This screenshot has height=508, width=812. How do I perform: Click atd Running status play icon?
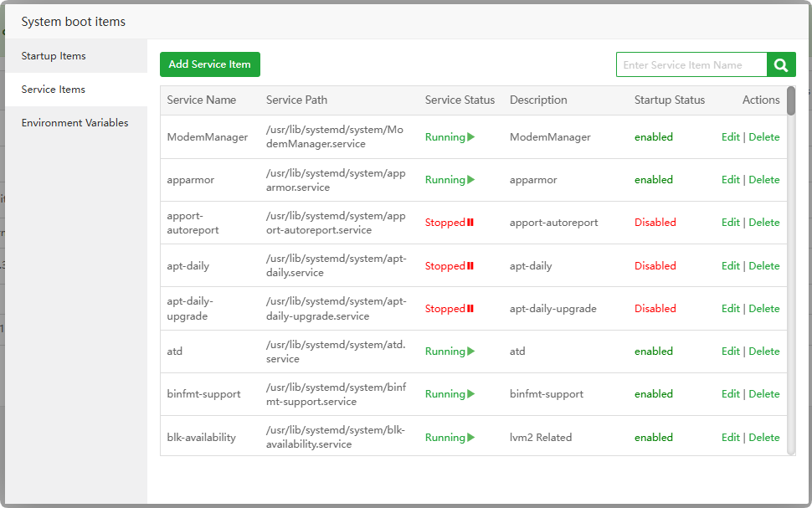tap(471, 351)
